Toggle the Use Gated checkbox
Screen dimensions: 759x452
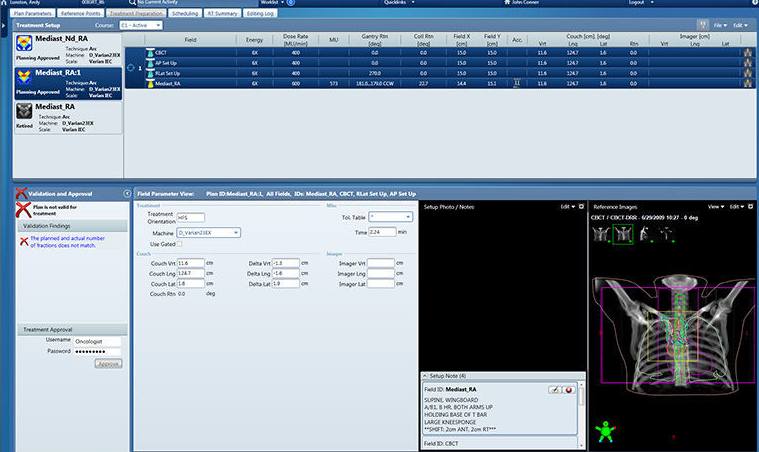pos(179,244)
